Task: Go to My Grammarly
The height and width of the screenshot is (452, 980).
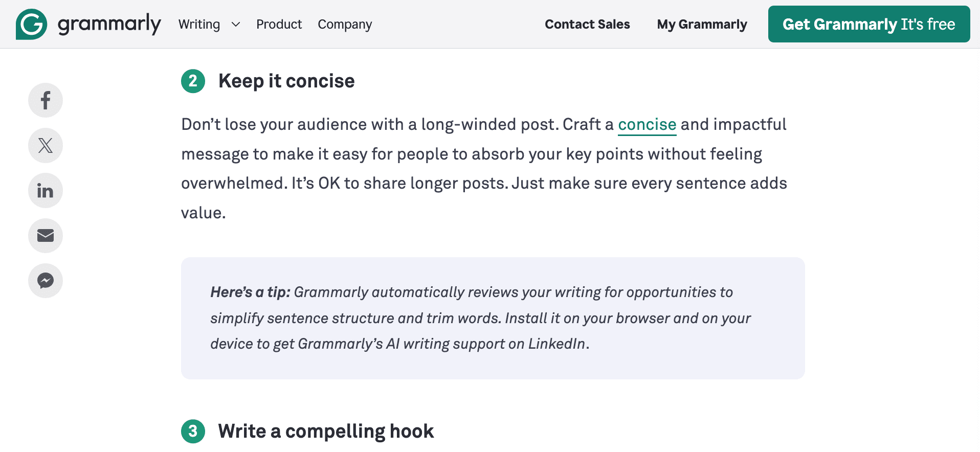Action: [x=702, y=25]
